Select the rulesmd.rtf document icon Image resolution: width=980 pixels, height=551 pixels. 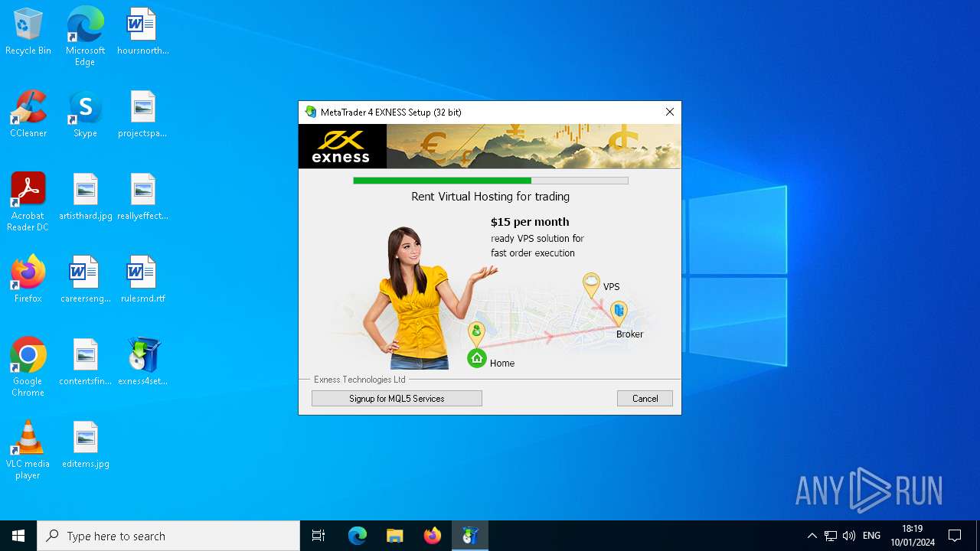click(142, 279)
